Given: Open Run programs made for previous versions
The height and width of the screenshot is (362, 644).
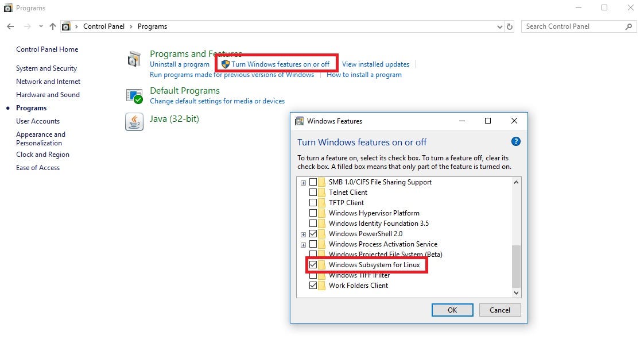Looking at the screenshot, I should click(x=232, y=75).
